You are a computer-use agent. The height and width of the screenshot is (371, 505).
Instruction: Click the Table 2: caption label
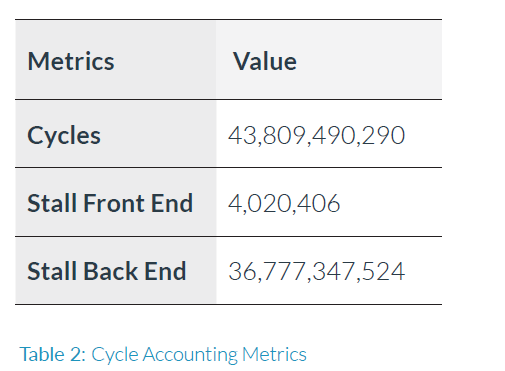(53, 354)
